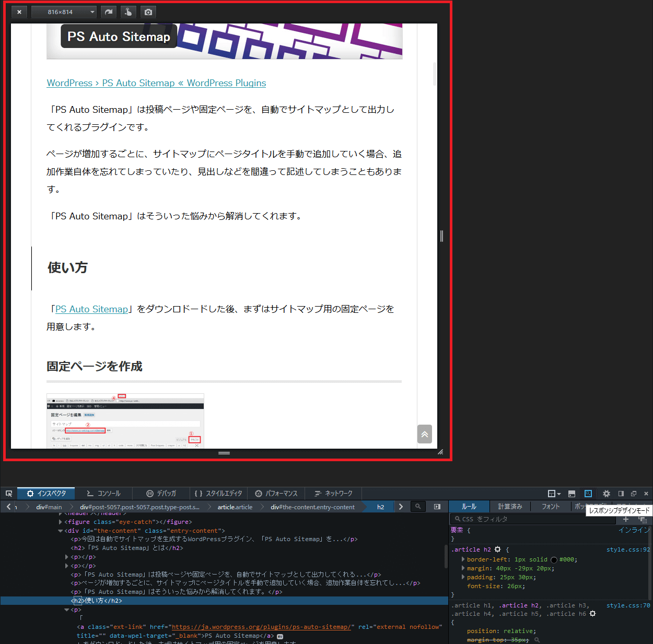Dock devtools to side icon
The height and width of the screenshot is (644, 653).
[621, 494]
